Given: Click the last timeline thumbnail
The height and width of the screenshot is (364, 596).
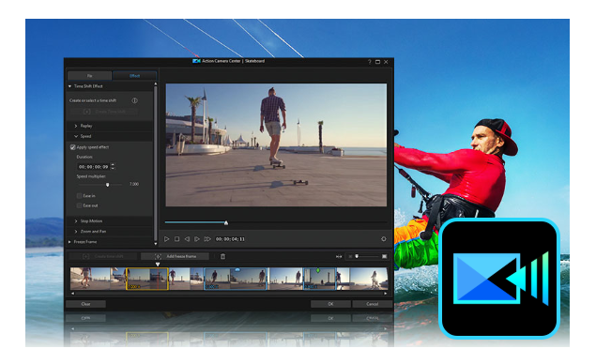Looking at the screenshot, I should coord(368,279).
